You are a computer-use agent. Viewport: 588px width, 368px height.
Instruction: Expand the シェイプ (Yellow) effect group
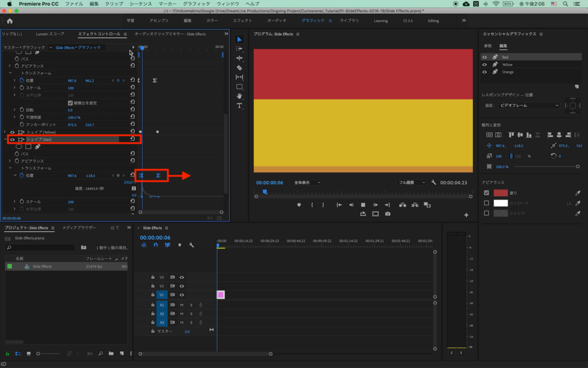(x=5, y=132)
